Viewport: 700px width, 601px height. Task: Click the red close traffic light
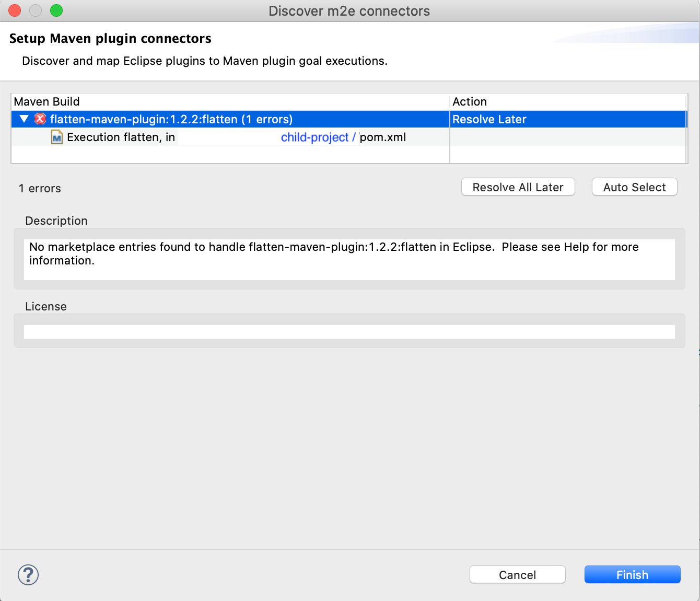pos(14,10)
